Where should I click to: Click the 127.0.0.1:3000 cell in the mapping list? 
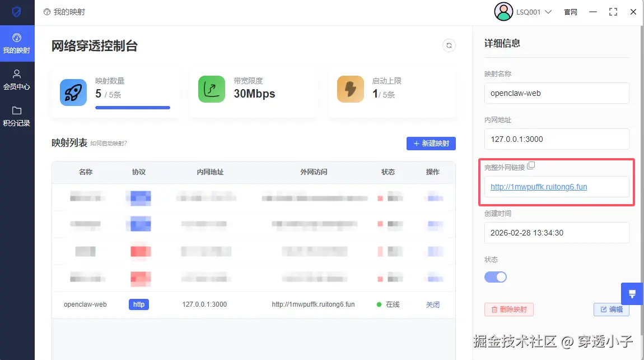[x=204, y=304]
